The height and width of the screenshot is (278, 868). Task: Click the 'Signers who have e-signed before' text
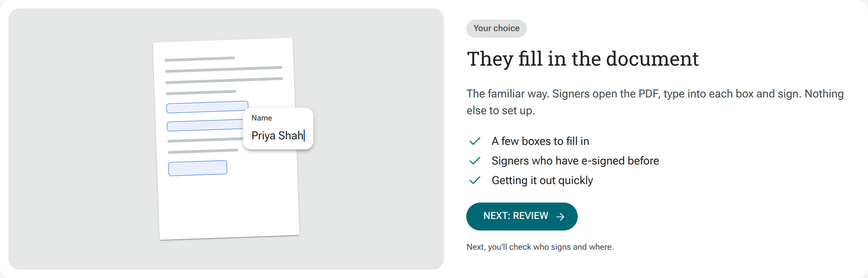[x=575, y=161]
